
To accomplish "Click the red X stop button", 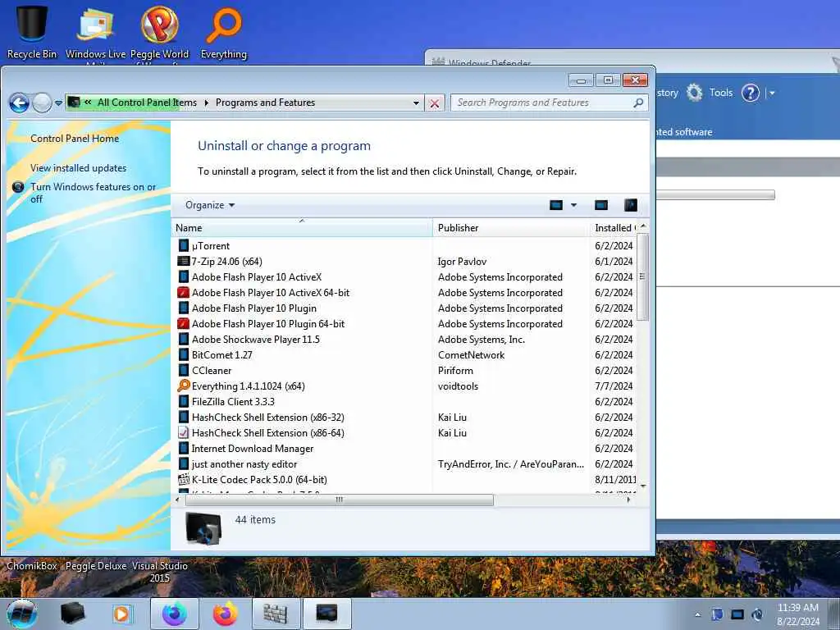I will click(x=435, y=103).
